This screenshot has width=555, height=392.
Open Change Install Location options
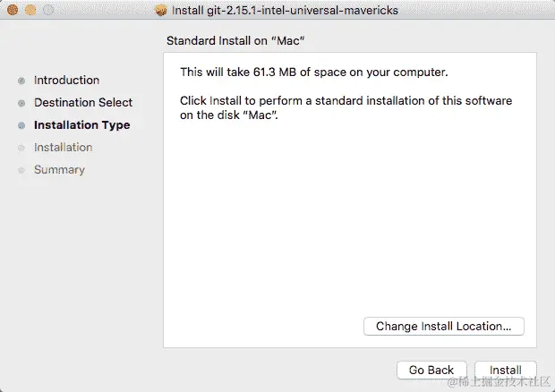[443, 327]
